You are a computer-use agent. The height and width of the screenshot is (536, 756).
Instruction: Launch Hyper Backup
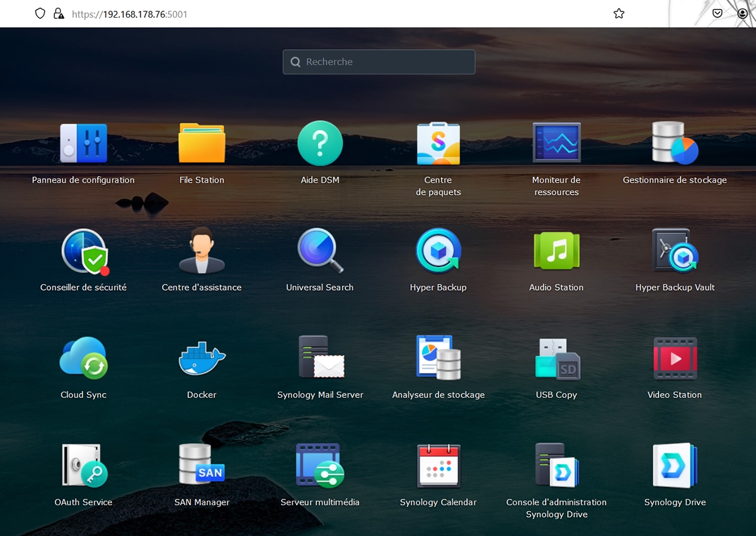click(438, 251)
